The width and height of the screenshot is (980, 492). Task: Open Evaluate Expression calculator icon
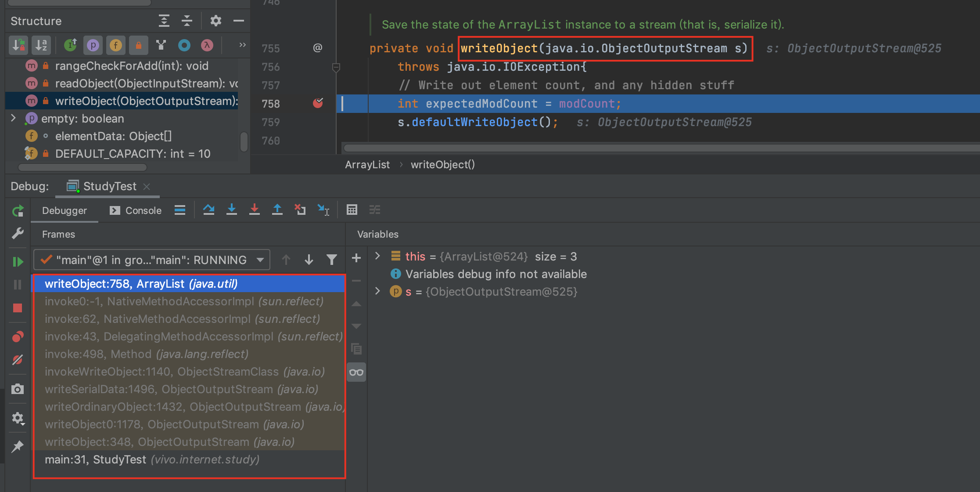pos(352,210)
